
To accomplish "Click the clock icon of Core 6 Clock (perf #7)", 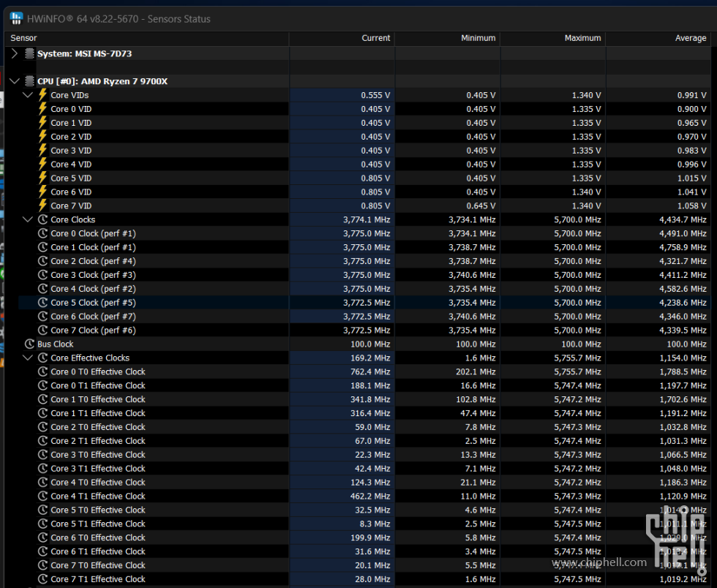I will point(42,316).
